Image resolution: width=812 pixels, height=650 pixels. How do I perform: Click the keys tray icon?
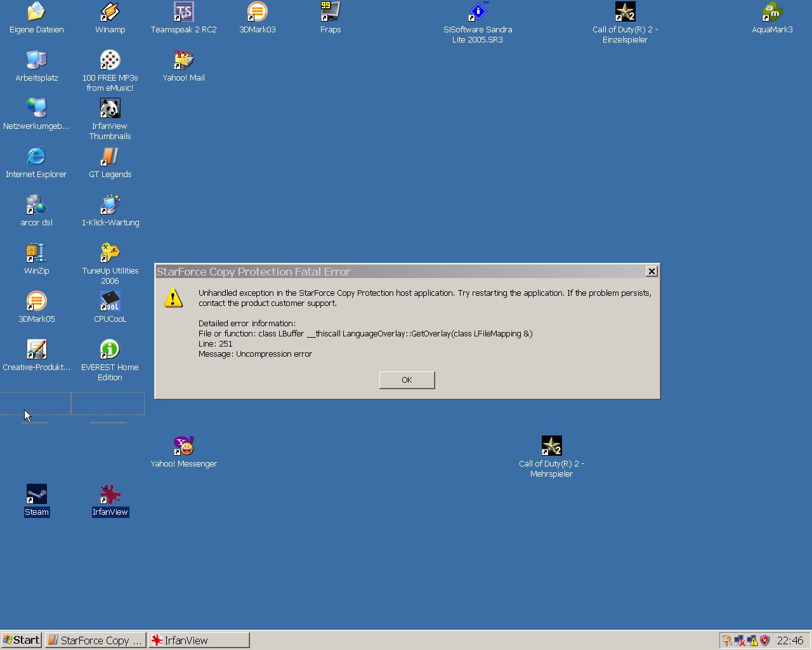728,640
